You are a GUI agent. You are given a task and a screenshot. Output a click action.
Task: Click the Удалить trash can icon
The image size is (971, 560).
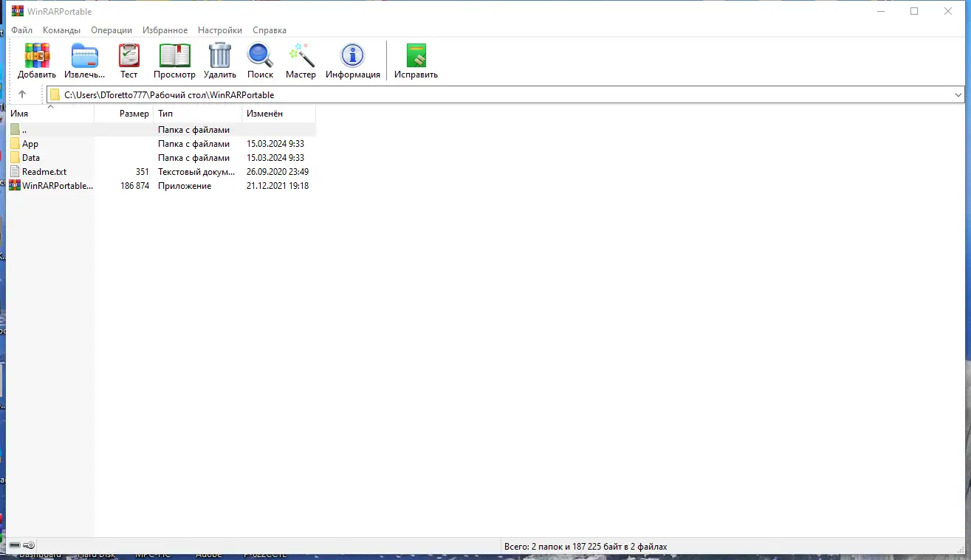220,55
